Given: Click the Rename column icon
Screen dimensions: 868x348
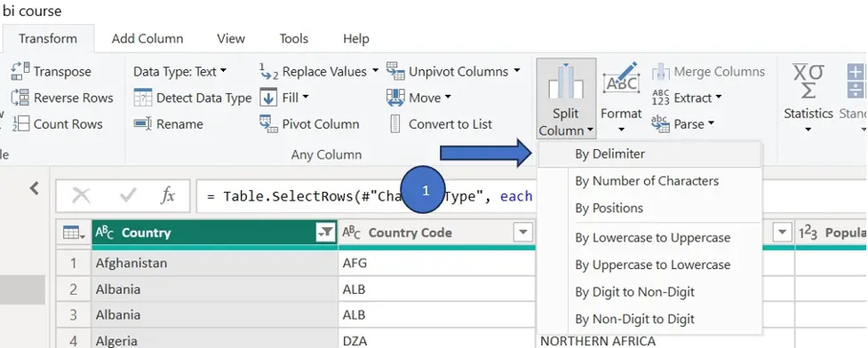Looking at the screenshot, I should 142,124.
